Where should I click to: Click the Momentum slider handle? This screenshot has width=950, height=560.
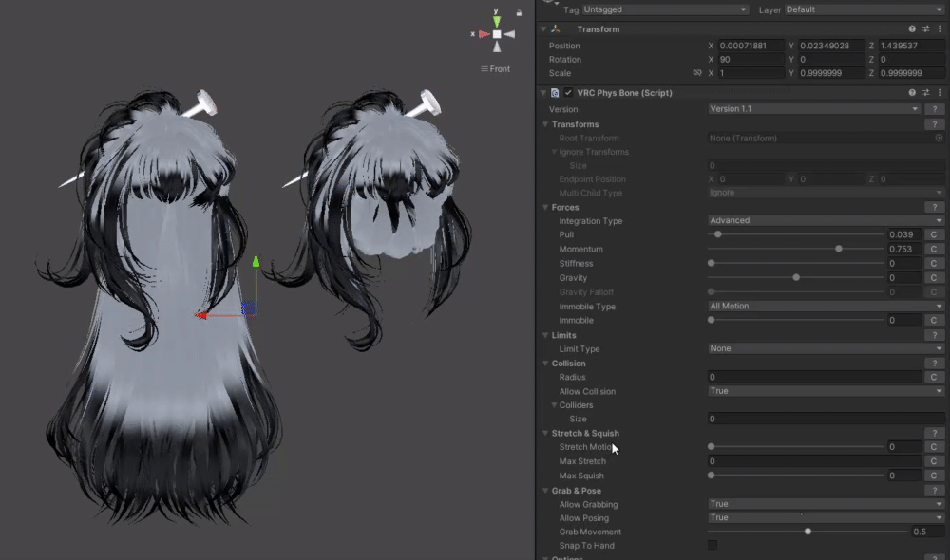point(839,249)
